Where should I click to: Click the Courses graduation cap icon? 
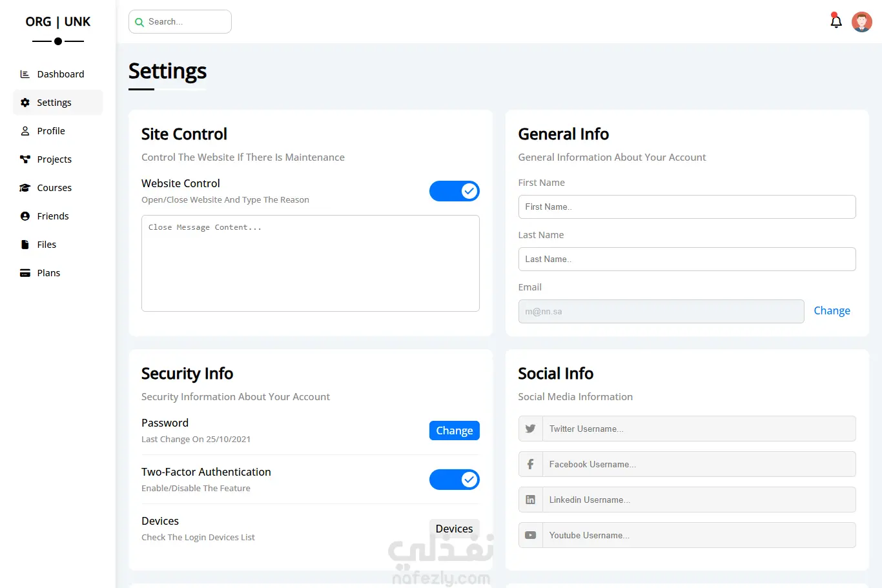tap(25, 188)
